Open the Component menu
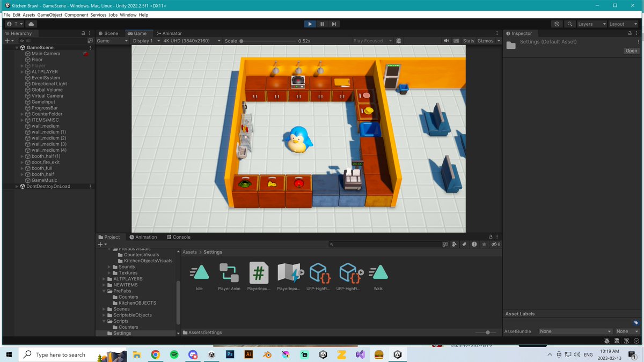 click(76, 15)
